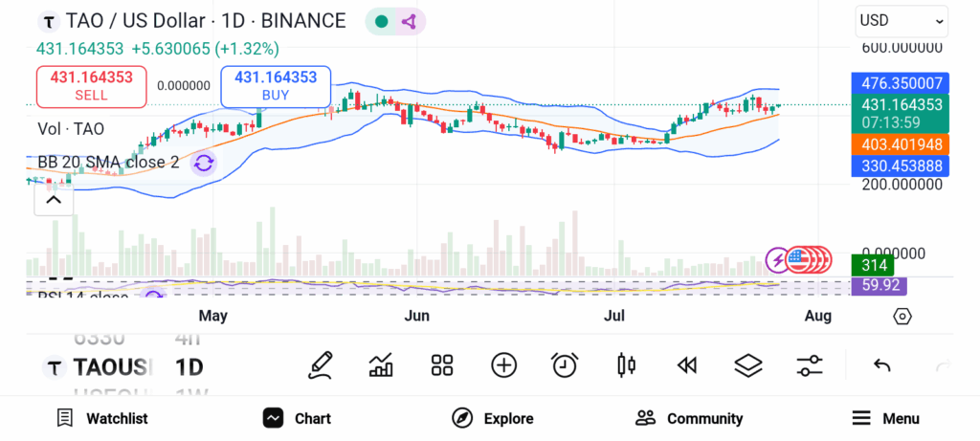Image resolution: width=980 pixels, height=441 pixels.
Task: Click the 0.000000 spread value between Sell and Buy
Action: [184, 85]
